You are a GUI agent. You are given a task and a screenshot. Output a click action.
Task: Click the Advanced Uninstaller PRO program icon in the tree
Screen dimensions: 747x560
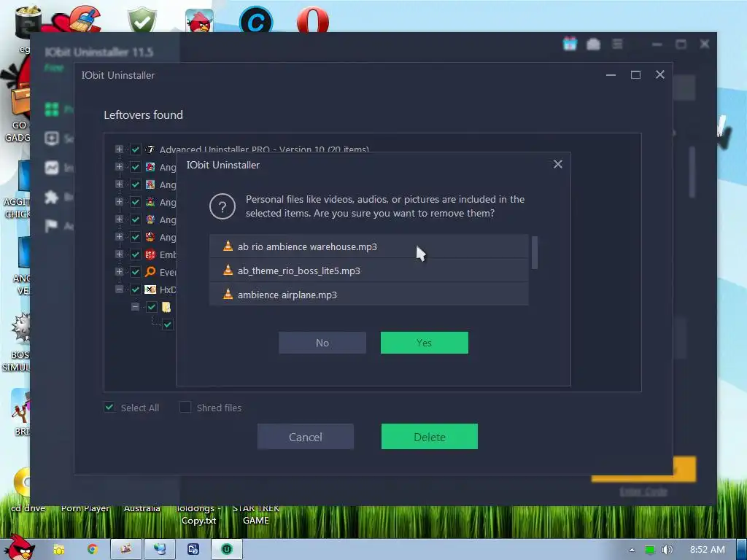[x=150, y=149]
